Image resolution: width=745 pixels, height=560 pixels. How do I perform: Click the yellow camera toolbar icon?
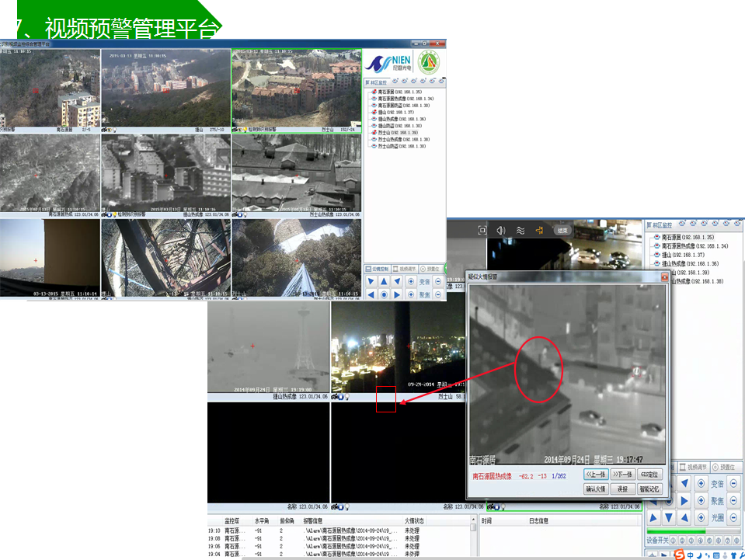tap(538, 231)
